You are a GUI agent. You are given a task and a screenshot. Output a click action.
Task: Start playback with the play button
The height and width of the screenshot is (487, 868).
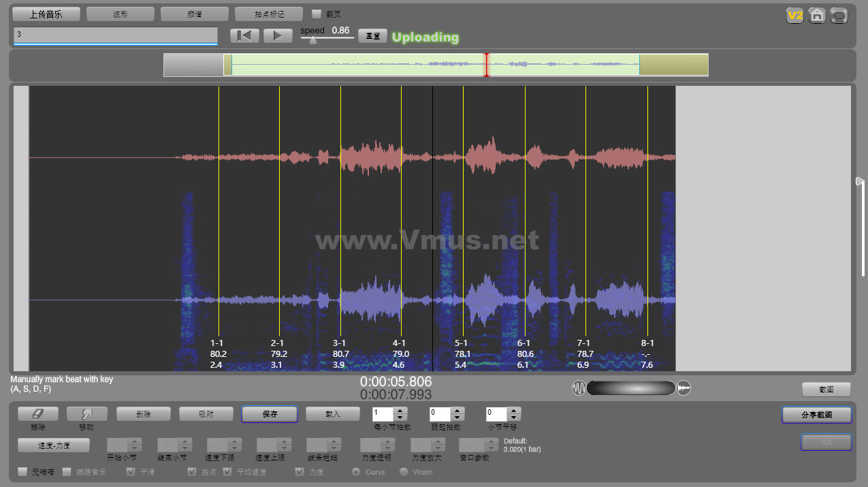coord(278,36)
